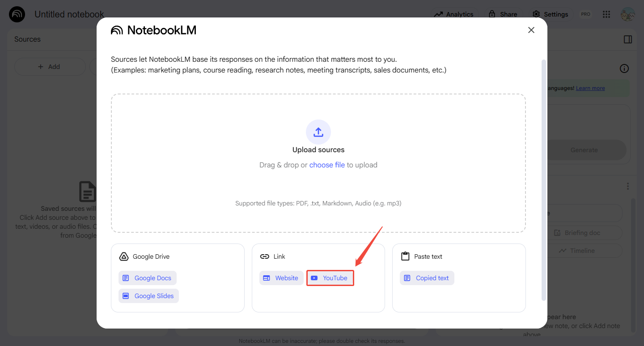Open the YouTube link option
644x346 pixels.
330,278
